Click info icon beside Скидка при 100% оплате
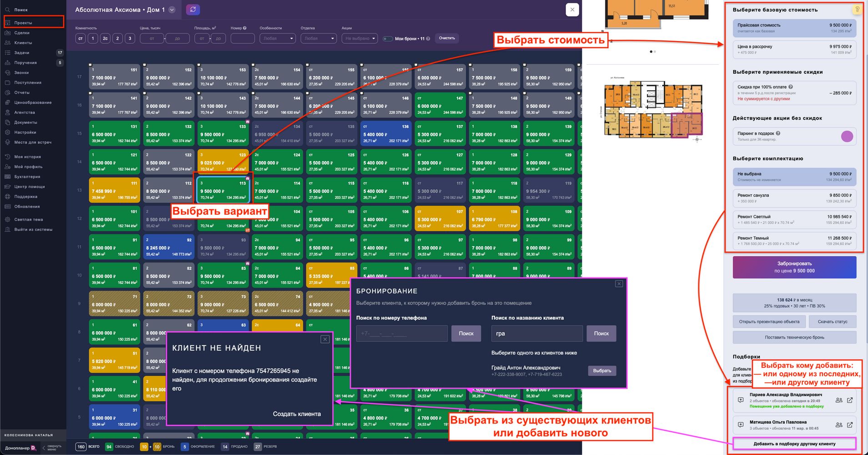868x455 pixels. pos(791,87)
